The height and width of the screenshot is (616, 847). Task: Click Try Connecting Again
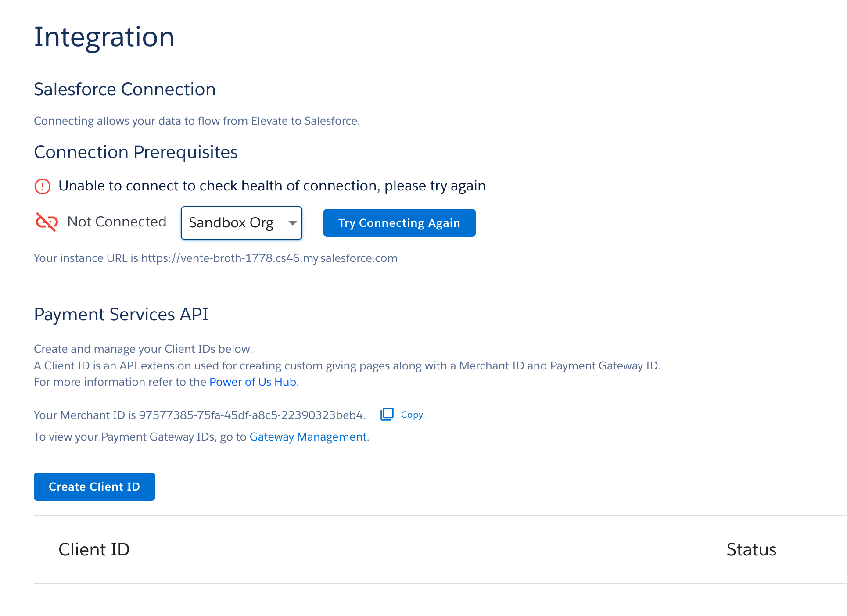click(399, 223)
